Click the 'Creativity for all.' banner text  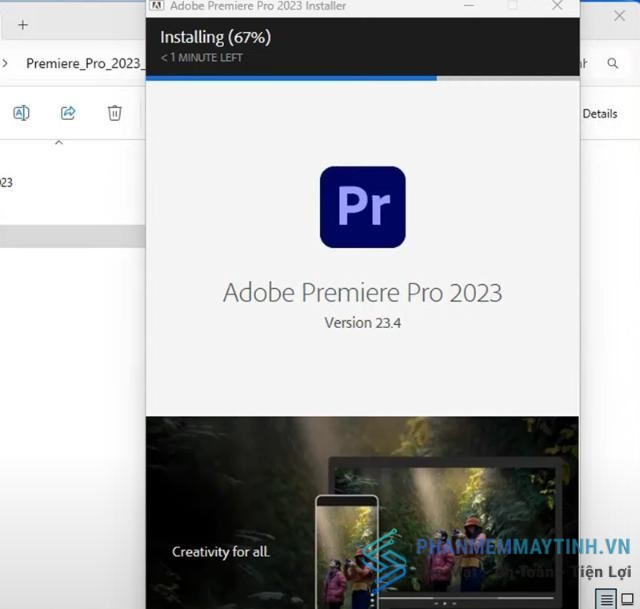coord(220,552)
